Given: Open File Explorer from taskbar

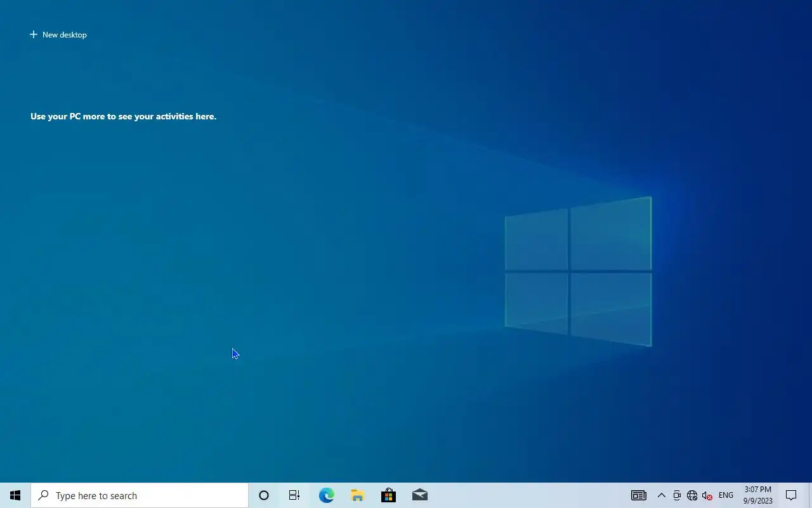Looking at the screenshot, I should [x=357, y=495].
